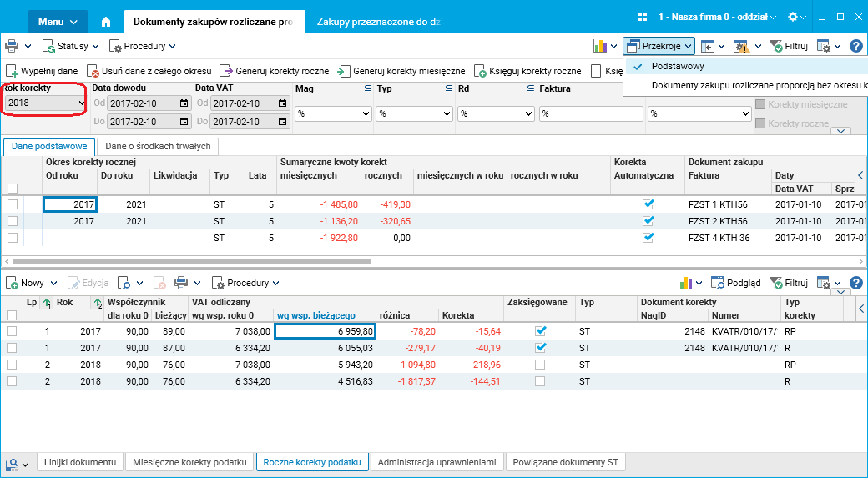Click the Procedury gear icon in top toolbar
This screenshot has width=868, height=478.
(x=115, y=46)
